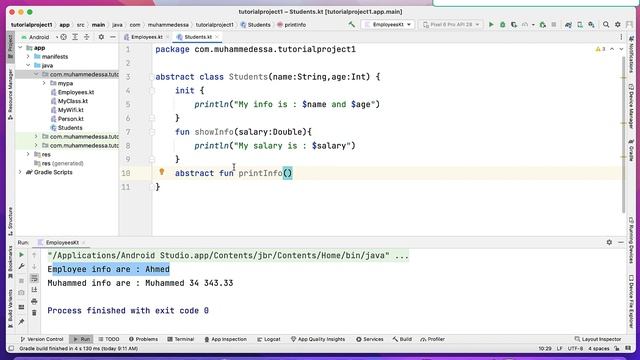The image size is (640, 360).
Task: Toggle Resource Manager side panel
Action: (10, 94)
